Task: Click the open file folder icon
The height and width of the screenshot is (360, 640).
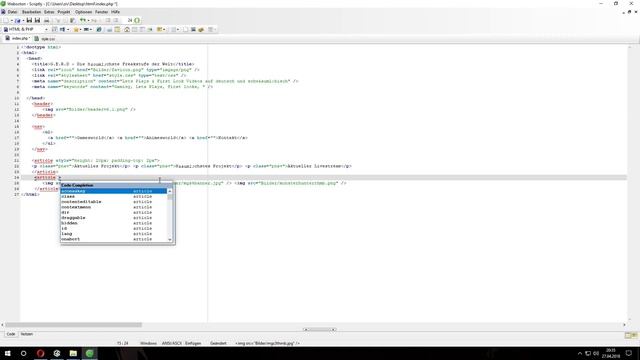Action: (x=18, y=20)
